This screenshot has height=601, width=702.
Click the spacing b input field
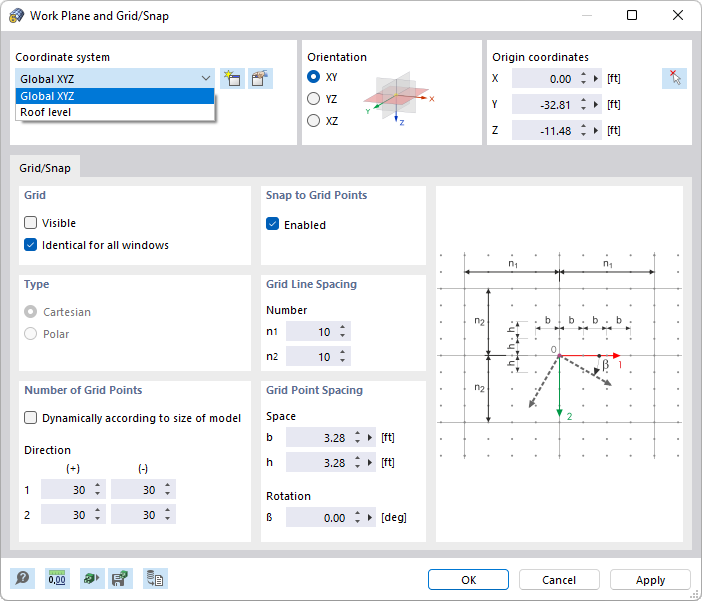point(318,437)
